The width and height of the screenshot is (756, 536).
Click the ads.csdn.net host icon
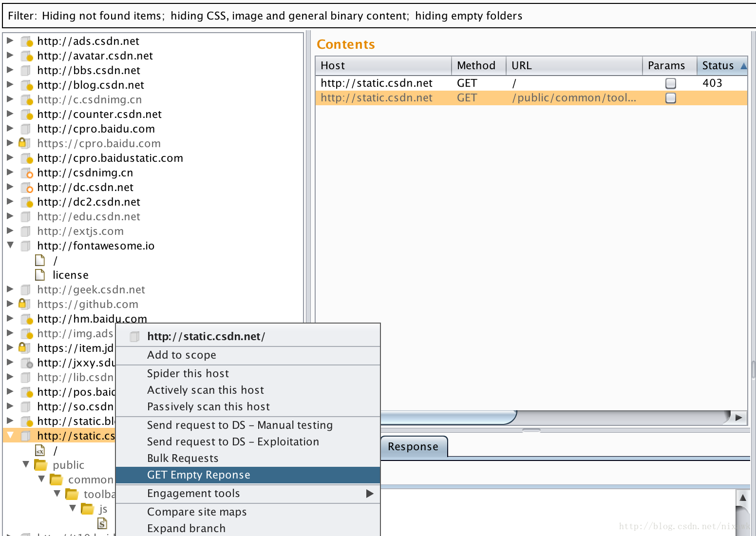27,41
